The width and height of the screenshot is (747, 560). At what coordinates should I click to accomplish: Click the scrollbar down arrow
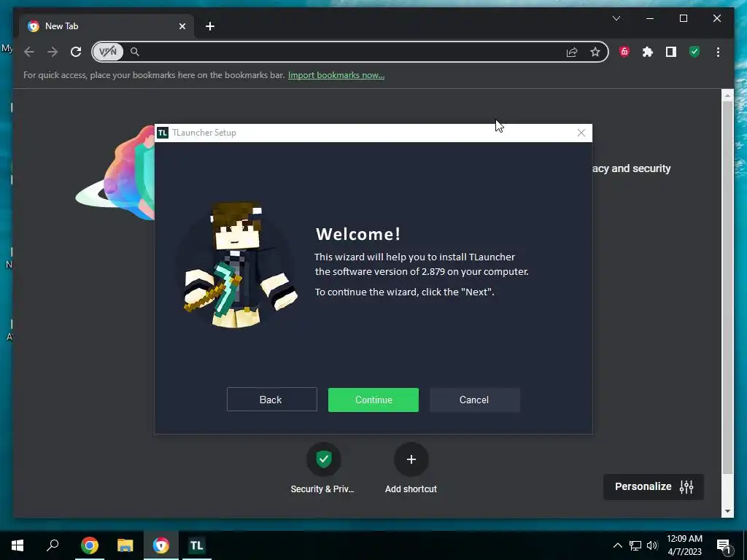(x=727, y=511)
